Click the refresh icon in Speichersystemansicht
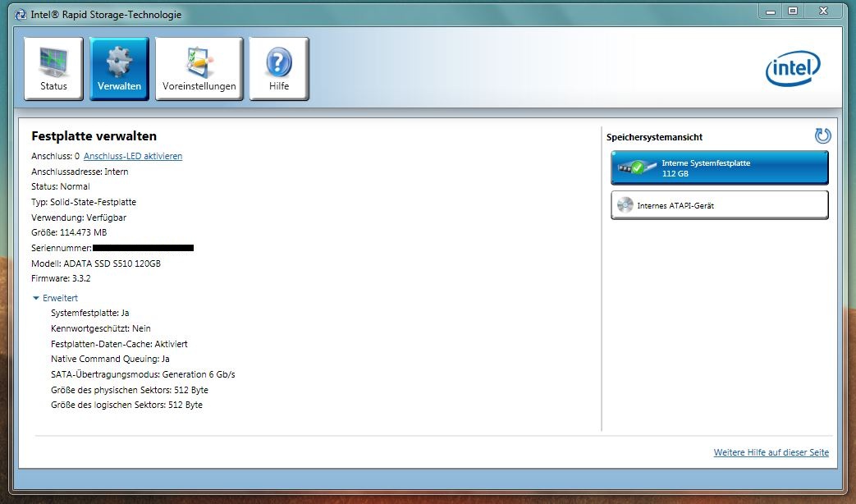The image size is (856, 504). [x=822, y=135]
